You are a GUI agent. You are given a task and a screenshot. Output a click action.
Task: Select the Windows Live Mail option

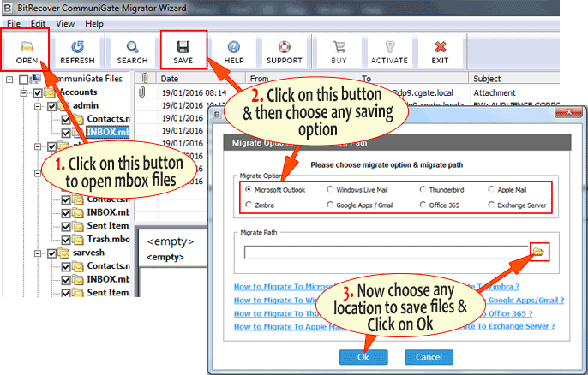point(330,189)
